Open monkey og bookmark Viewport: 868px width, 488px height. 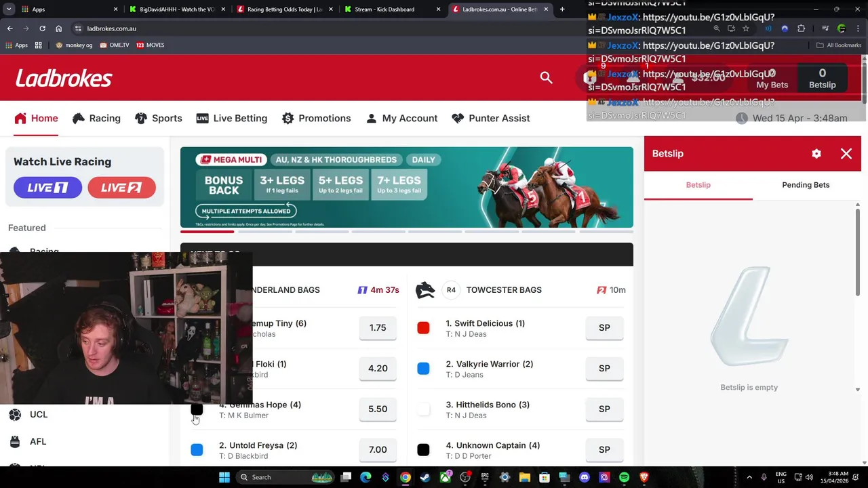[74, 45]
